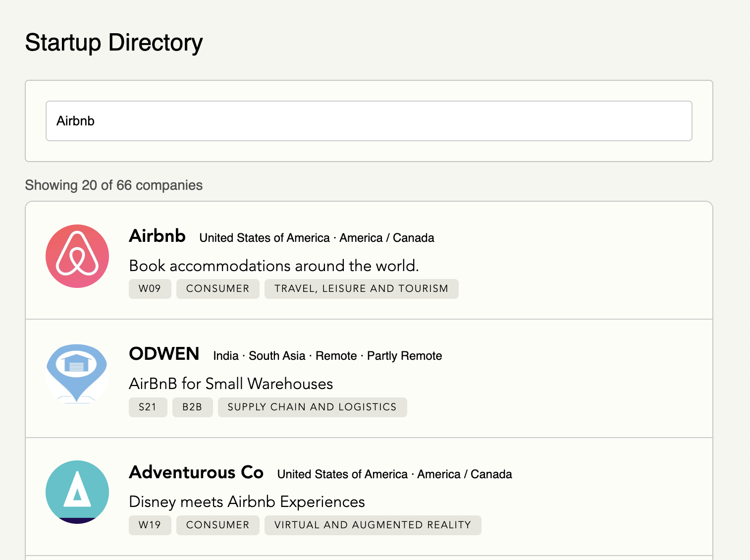Viewport: 750px width, 560px height.
Task: Select the Supply Chain and Logistics tag
Action: click(x=313, y=407)
